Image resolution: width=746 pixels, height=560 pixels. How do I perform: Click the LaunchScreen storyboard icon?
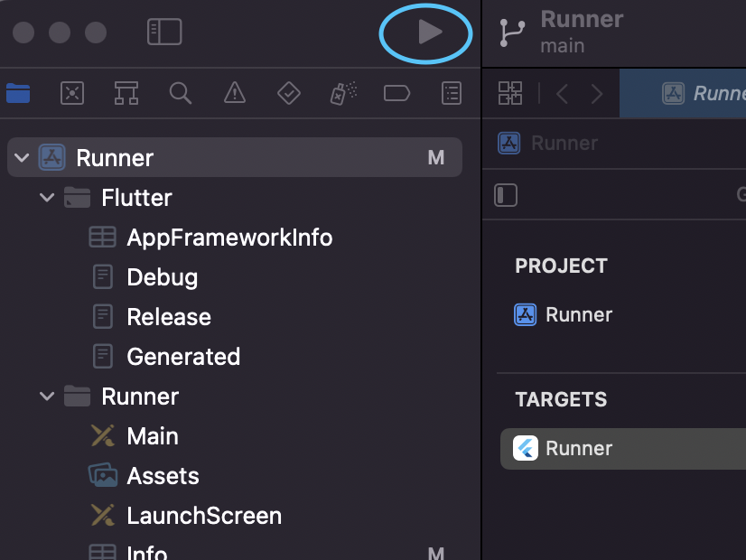click(x=102, y=515)
